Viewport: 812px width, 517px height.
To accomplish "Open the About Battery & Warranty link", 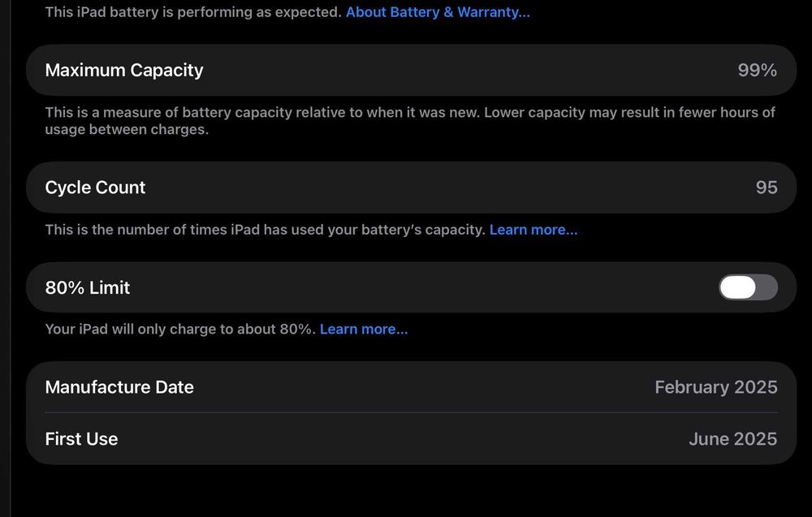I will 438,12.
